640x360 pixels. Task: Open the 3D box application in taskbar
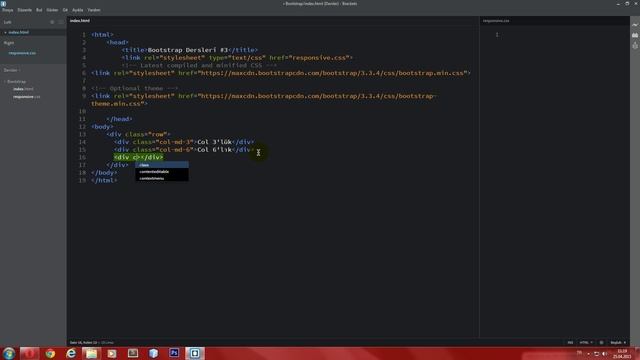[153, 353]
